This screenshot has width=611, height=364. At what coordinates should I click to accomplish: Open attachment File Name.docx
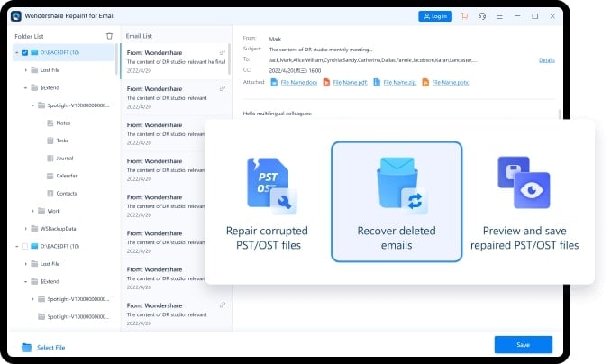(x=299, y=83)
